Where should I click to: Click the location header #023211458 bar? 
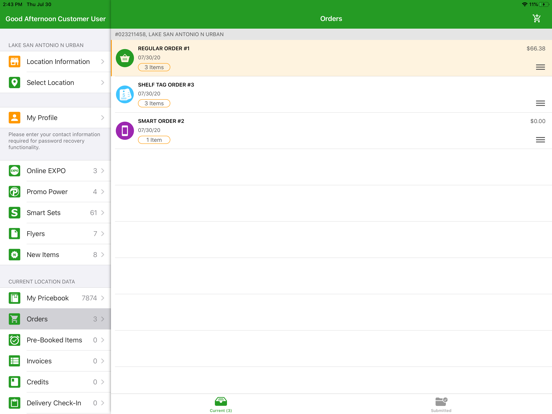click(x=331, y=34)
